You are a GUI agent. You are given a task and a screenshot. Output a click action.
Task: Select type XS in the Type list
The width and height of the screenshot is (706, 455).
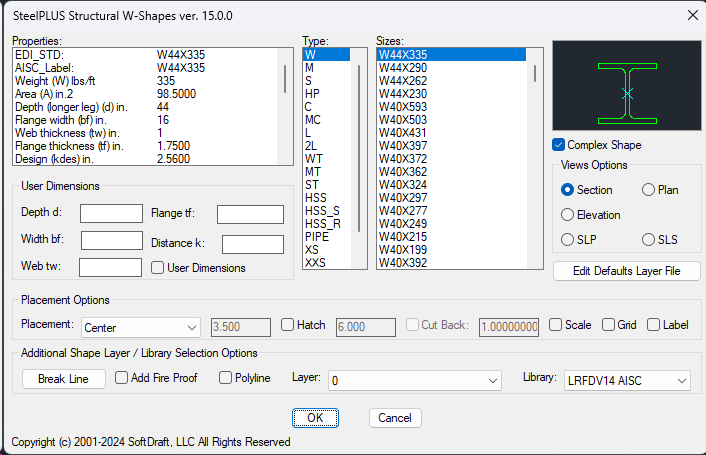327,250
